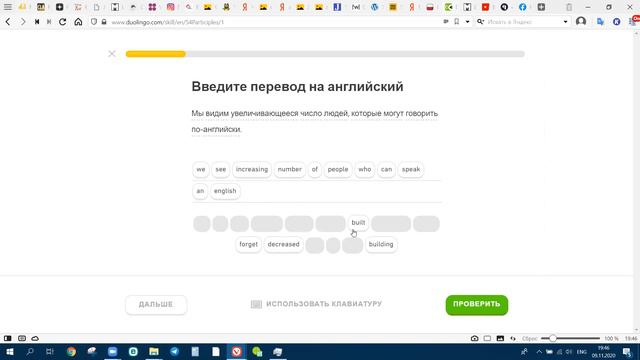Toggle reader view icon in address bar
Screen dimensions: 640x360
click(x=446, y=22)
